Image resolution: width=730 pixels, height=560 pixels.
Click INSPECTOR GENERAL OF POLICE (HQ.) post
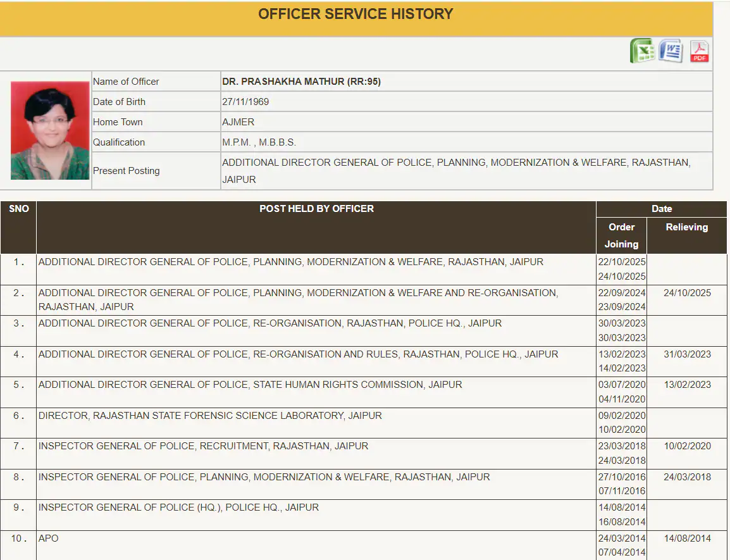[179, 507]
